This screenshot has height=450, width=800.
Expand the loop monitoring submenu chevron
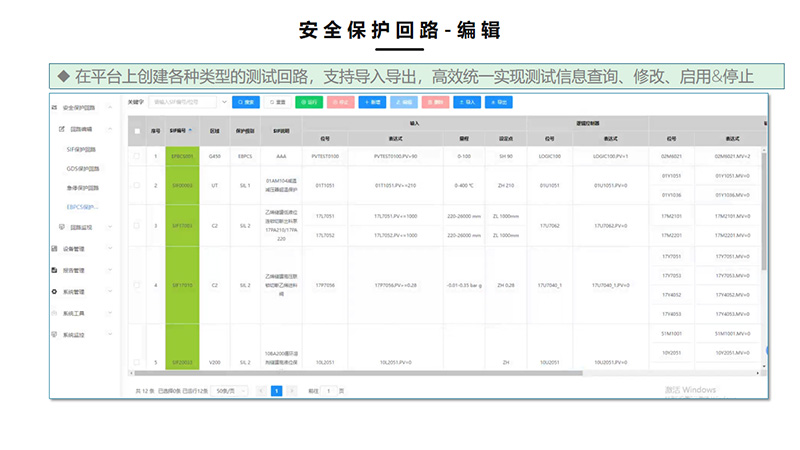[110, 227]
